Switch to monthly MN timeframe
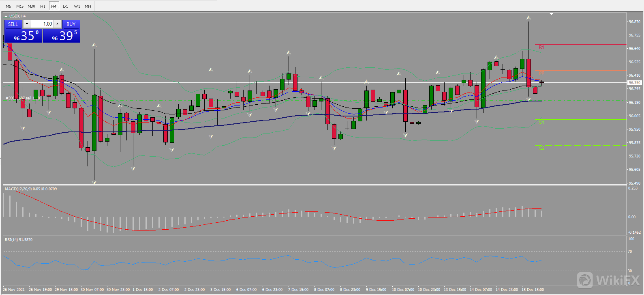Screen dimensions: 644x295 click(88, 6)
